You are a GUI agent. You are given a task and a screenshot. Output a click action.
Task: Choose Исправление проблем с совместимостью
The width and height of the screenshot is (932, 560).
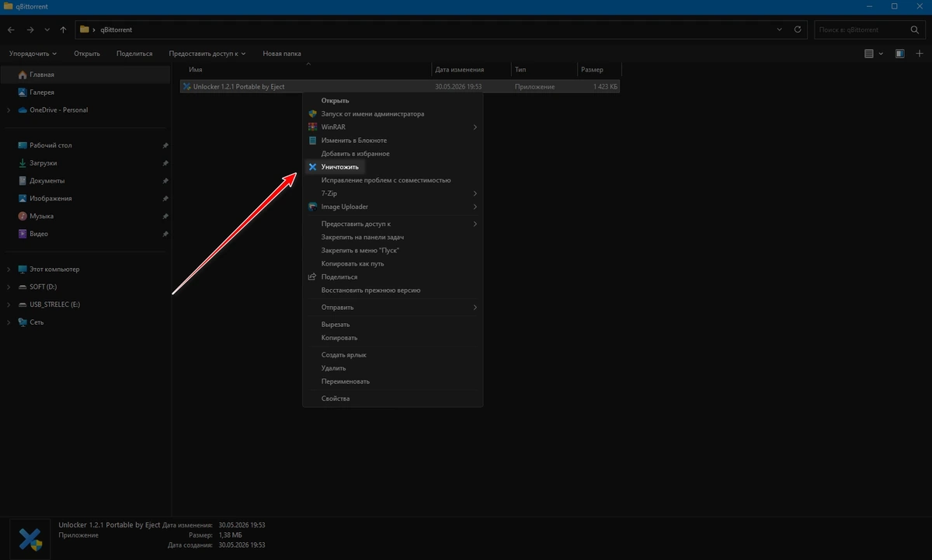(x=392, y=180)
